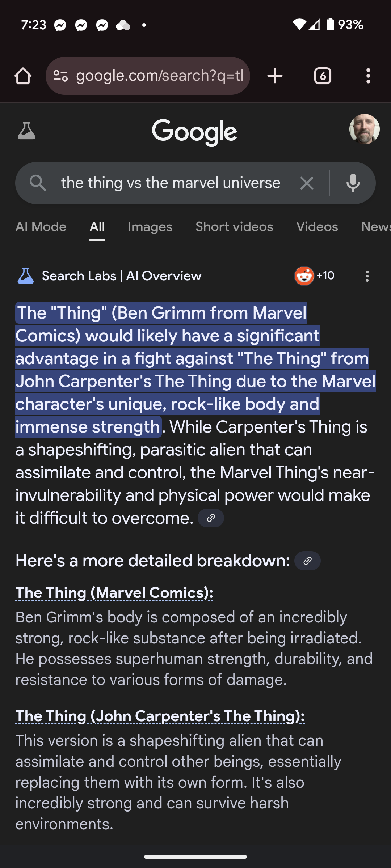Start voice search with microphone icon
Viewport: 391px width, 868px height.
[x=353, y=183]
